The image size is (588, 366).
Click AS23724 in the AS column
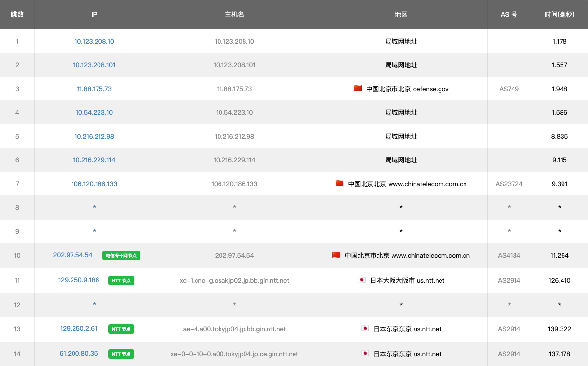[x=509, y=184]
